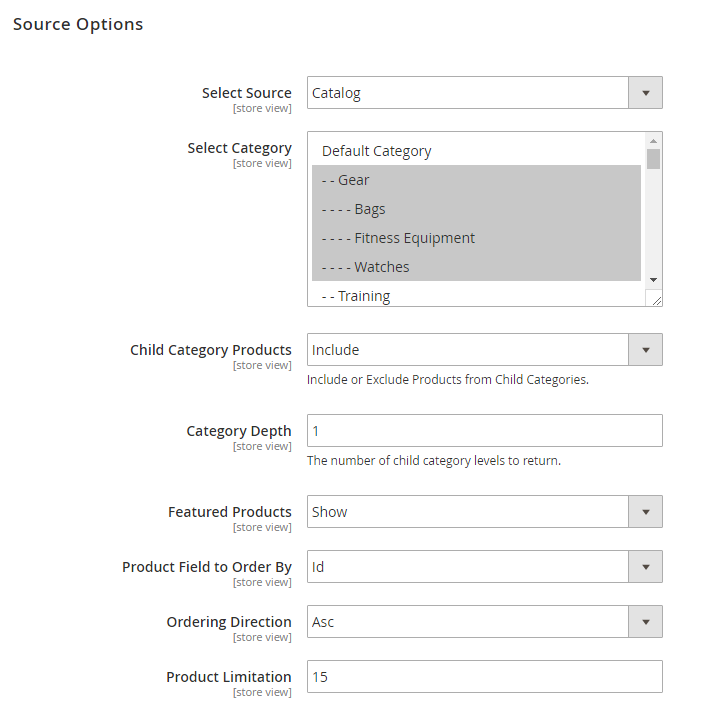Select the Watches subcategory
Viewport: 701px width, 702px height.
tap(476, 267)
